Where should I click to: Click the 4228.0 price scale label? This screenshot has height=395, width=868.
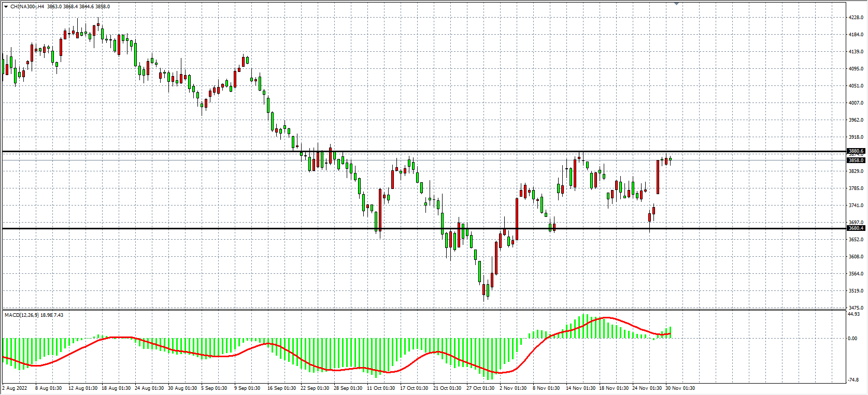click(x=856, y=18)
